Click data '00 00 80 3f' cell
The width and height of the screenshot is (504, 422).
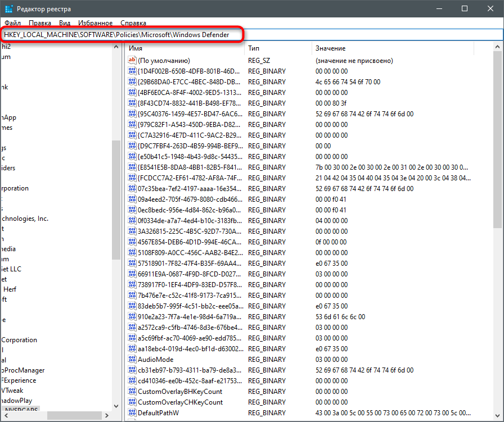(331, 103)
